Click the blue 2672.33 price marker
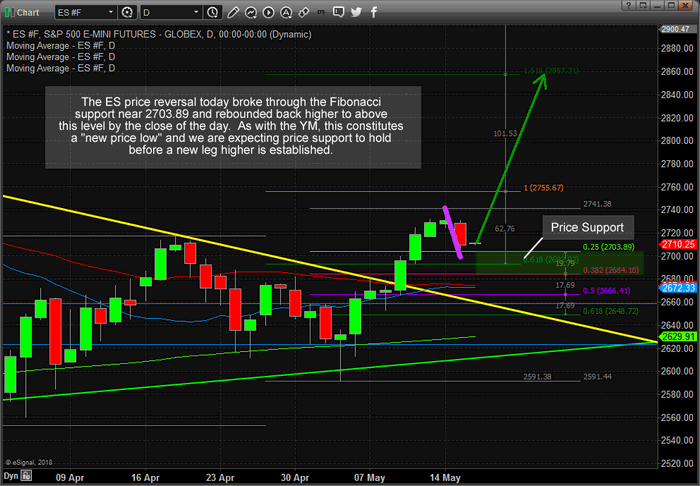 [x=678, y=288]
